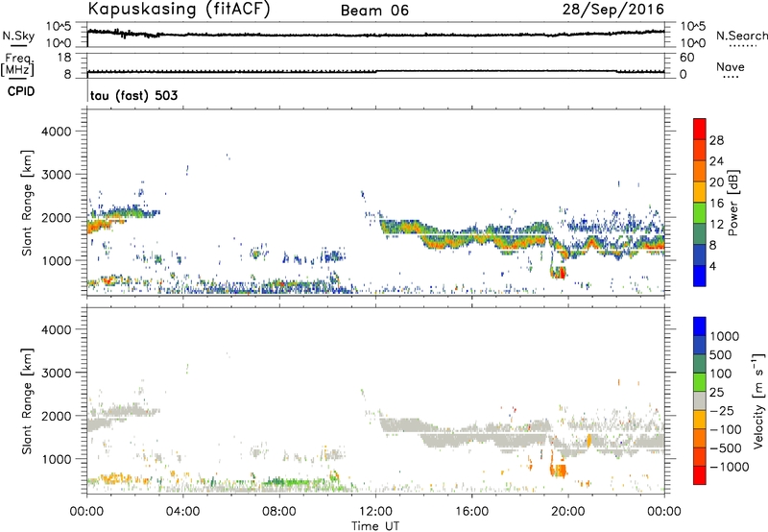Click the gray -25 to 25 Velocity swatch

coord(700,400)
